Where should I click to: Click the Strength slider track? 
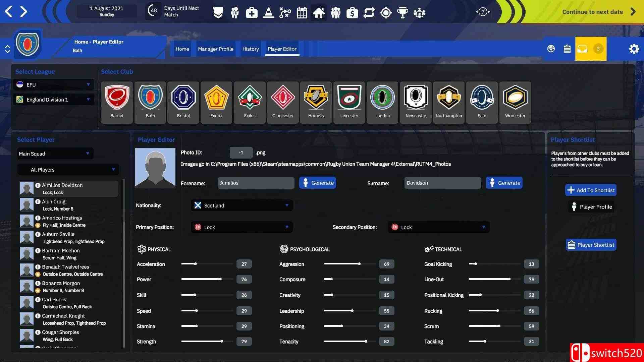[x=207, y=341]
